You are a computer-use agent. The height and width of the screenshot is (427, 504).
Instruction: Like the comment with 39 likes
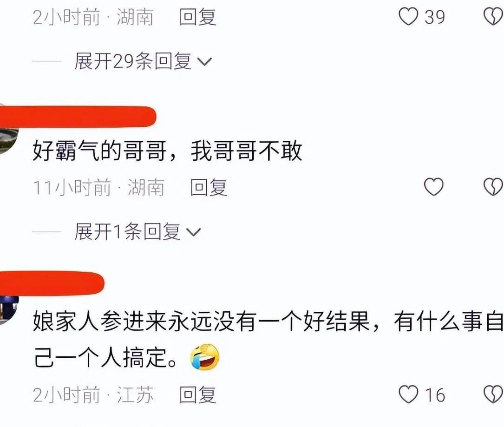[408, 17]
